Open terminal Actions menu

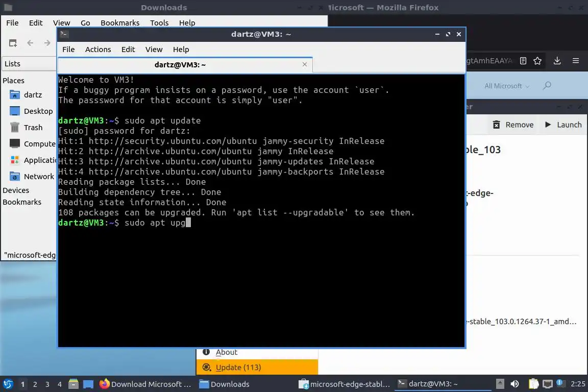point(98,50)
